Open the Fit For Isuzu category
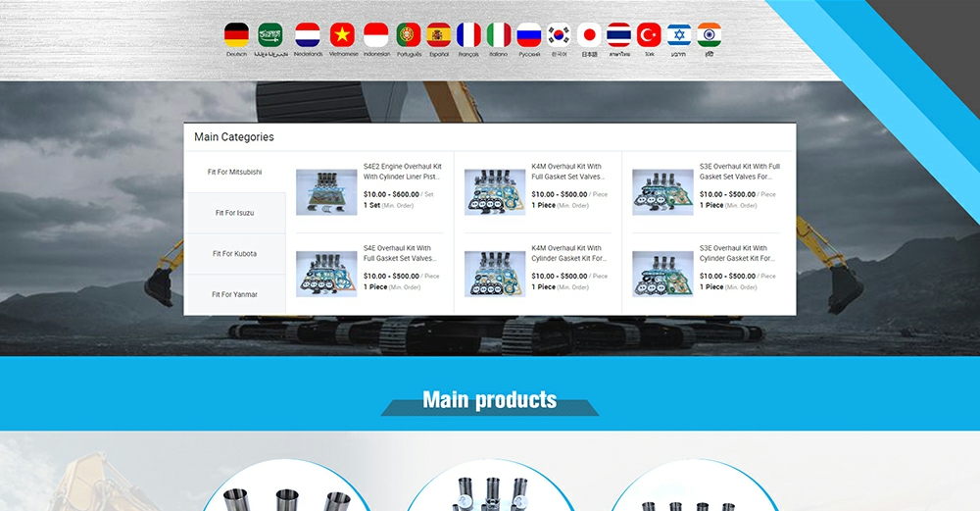 tap(235, 213)
